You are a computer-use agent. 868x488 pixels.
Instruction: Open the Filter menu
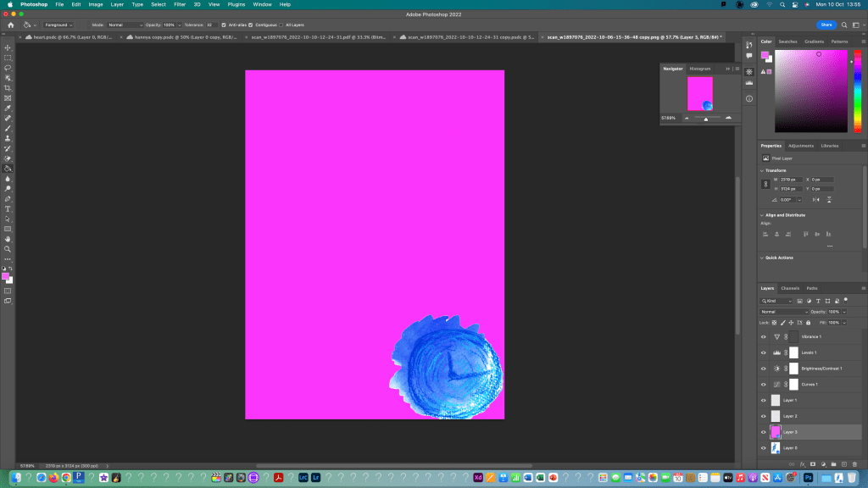180,4
